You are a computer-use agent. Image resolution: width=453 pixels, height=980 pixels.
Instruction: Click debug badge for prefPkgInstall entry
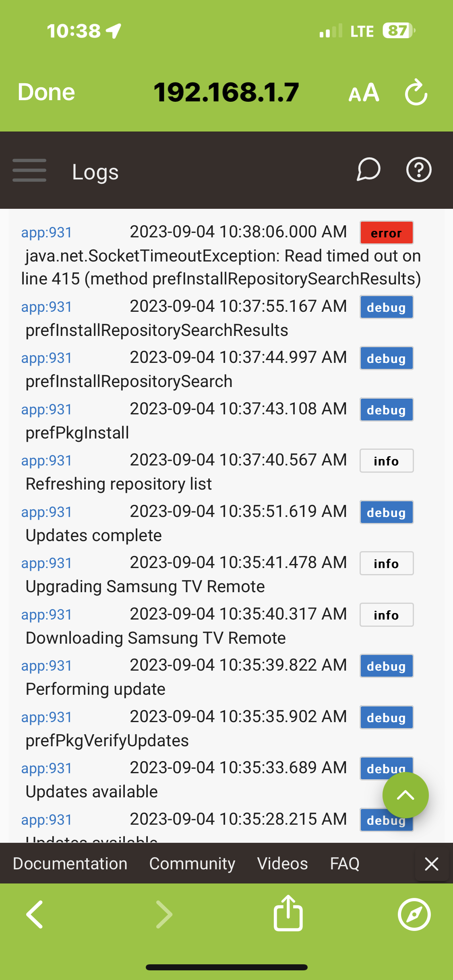tap(387, 410)
